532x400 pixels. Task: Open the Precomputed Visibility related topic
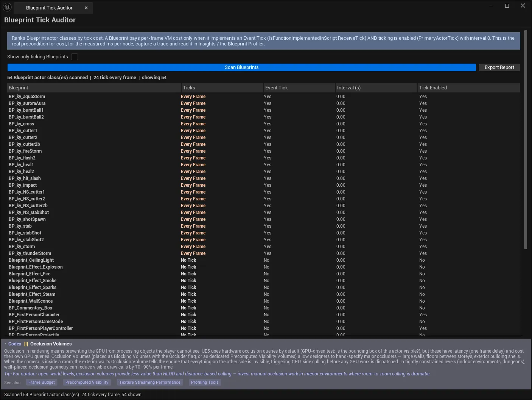[87, 383]
